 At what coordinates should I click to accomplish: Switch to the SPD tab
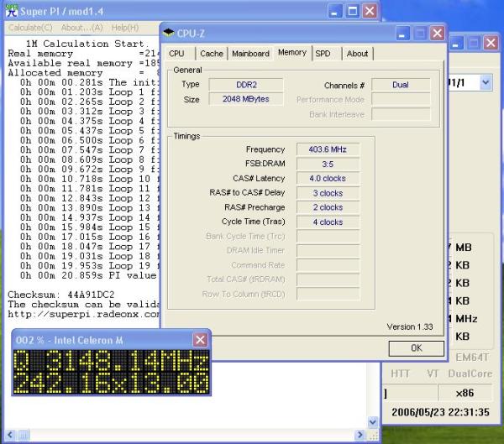coord(323,54)
